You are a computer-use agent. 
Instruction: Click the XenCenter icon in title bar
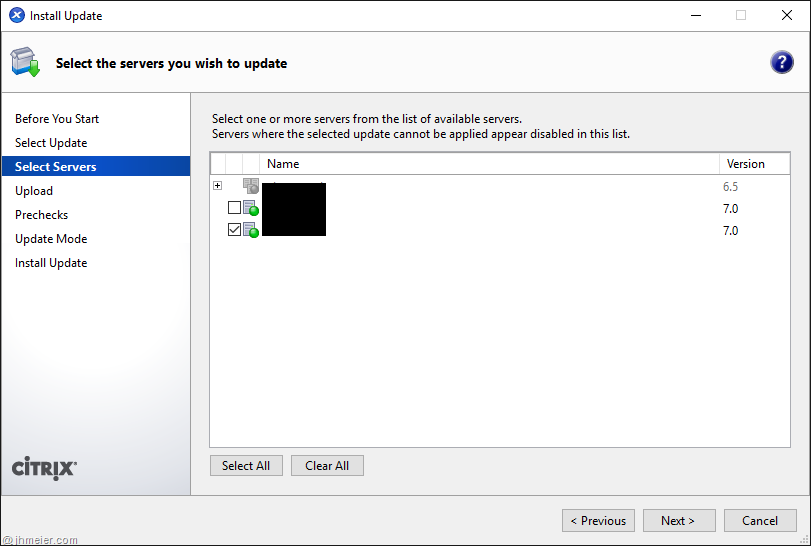[x=16, y=15]
